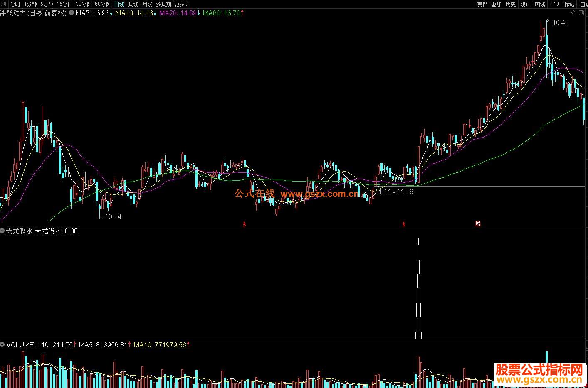Switch to 60分钟 period tab
Screen dimensions: 588x388
103,4
